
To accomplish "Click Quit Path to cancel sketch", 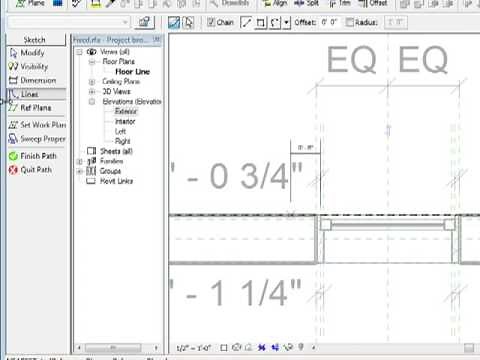I will (31, 170).
